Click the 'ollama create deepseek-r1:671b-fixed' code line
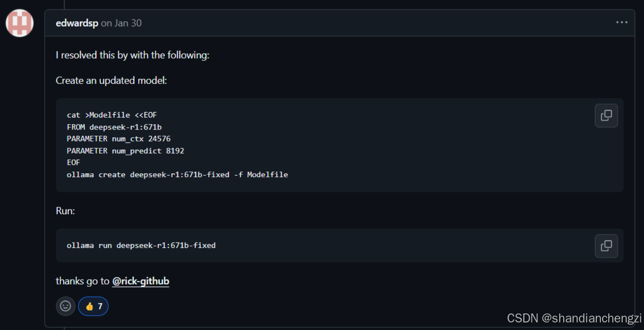 coord(178,175)
